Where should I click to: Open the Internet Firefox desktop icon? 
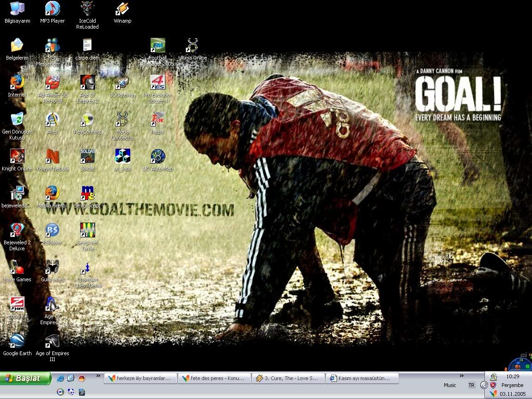17,86
